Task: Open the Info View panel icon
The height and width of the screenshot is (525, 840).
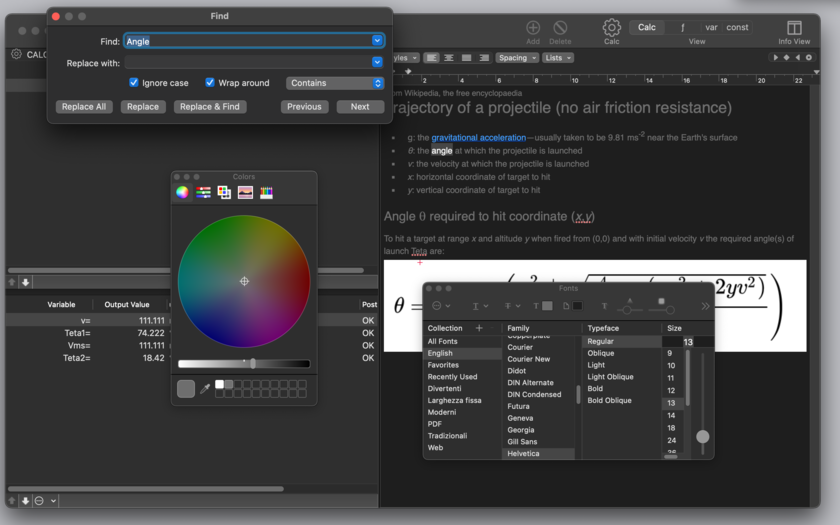Action: click(x=794, y=27)
